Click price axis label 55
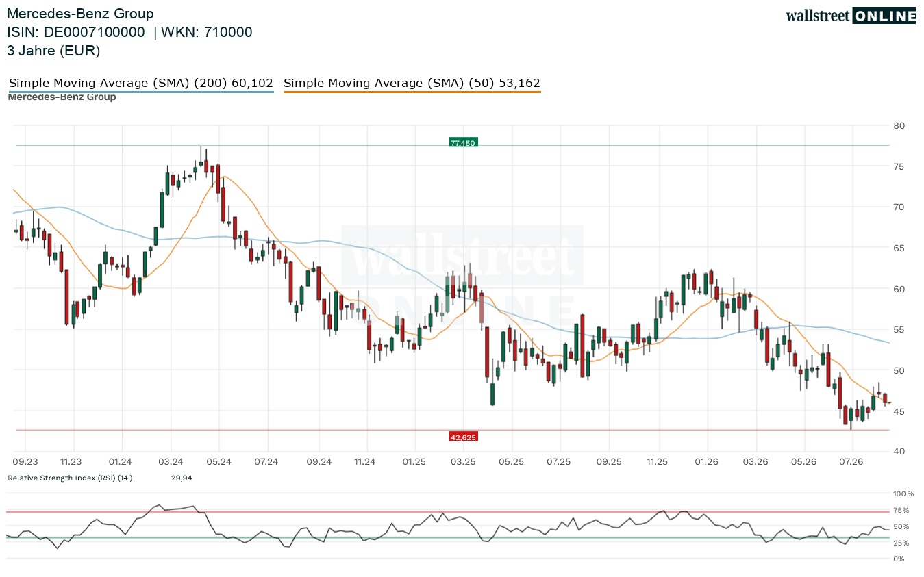The height and width of the screenshot is (577, 924). [x=899, y=329]
